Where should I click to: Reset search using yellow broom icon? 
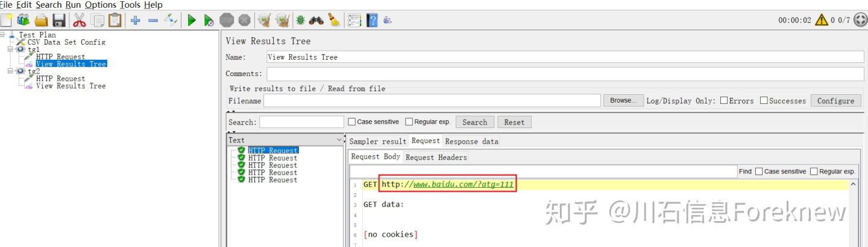[334, 21]
